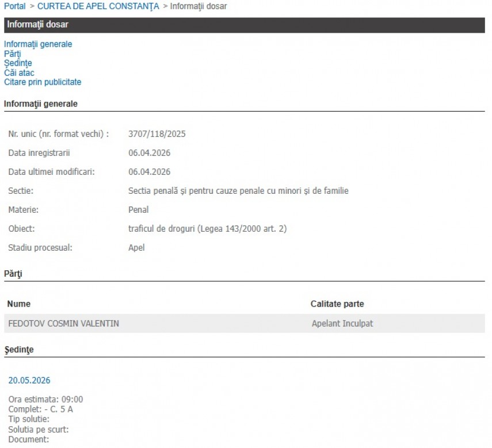Click the Nume column header
The image size is (492, 448).
click(x=19, y=304)
